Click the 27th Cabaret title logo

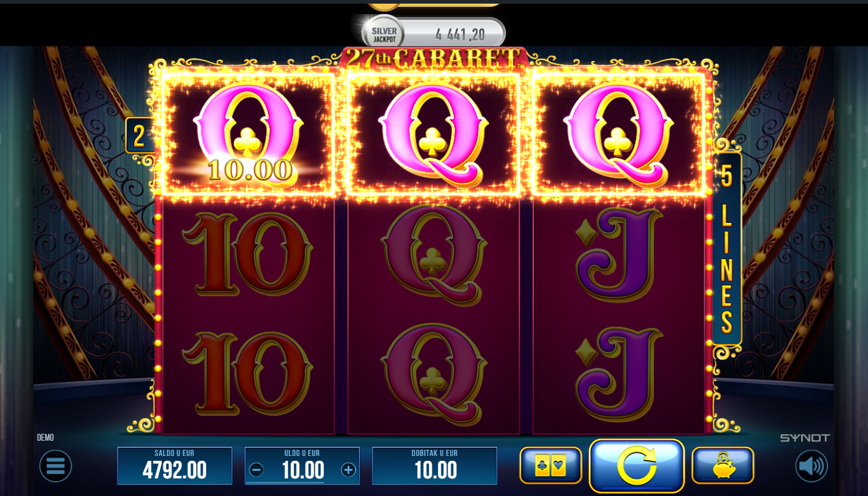(434, 59)
